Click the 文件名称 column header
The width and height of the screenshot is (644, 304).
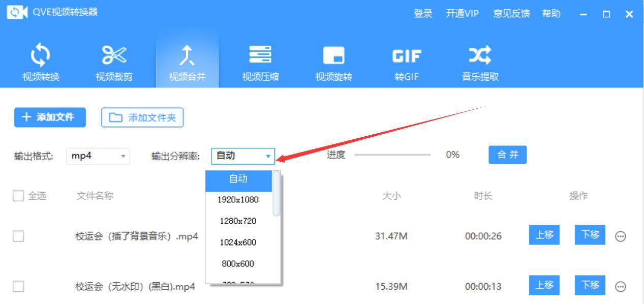(95, 196)
